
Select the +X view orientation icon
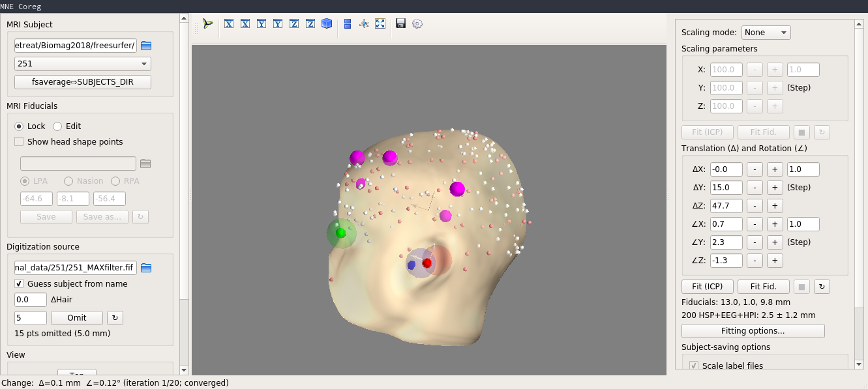229,23
